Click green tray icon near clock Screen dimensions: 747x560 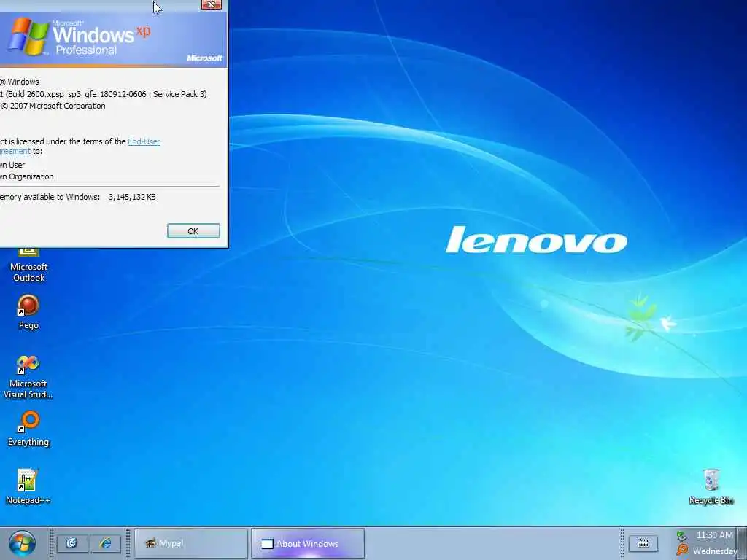(682, 536)
